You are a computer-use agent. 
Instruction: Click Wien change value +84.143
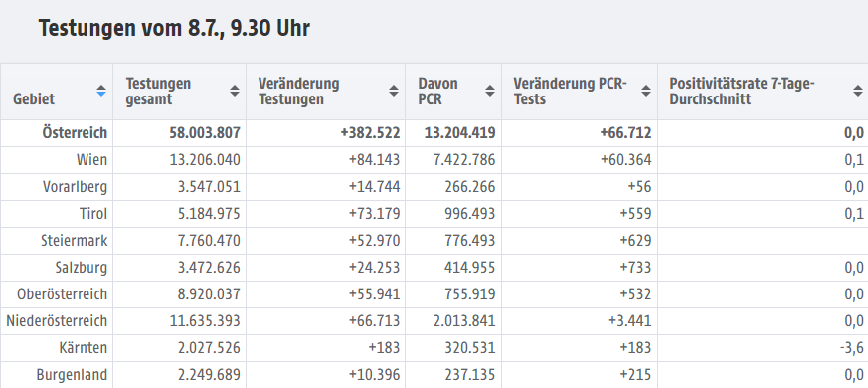tap(374, 160)
